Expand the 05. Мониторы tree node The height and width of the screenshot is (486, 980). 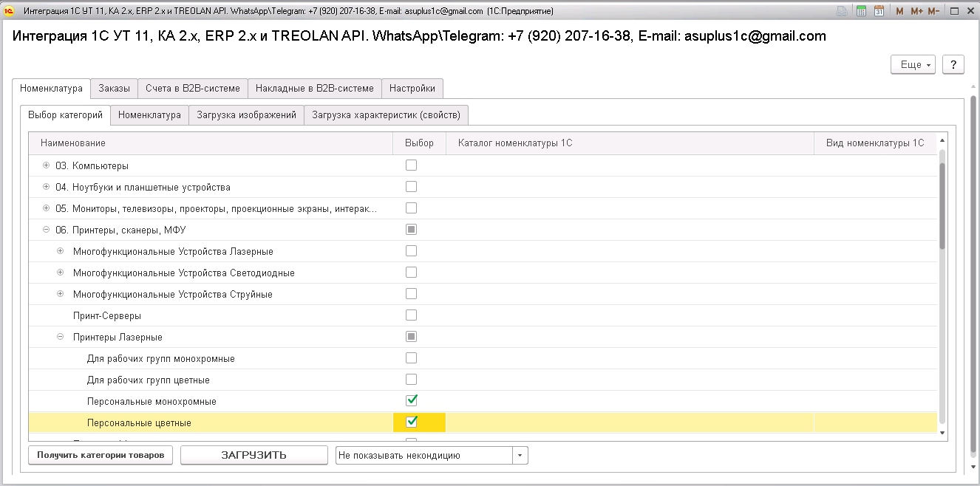coord(47,208)
